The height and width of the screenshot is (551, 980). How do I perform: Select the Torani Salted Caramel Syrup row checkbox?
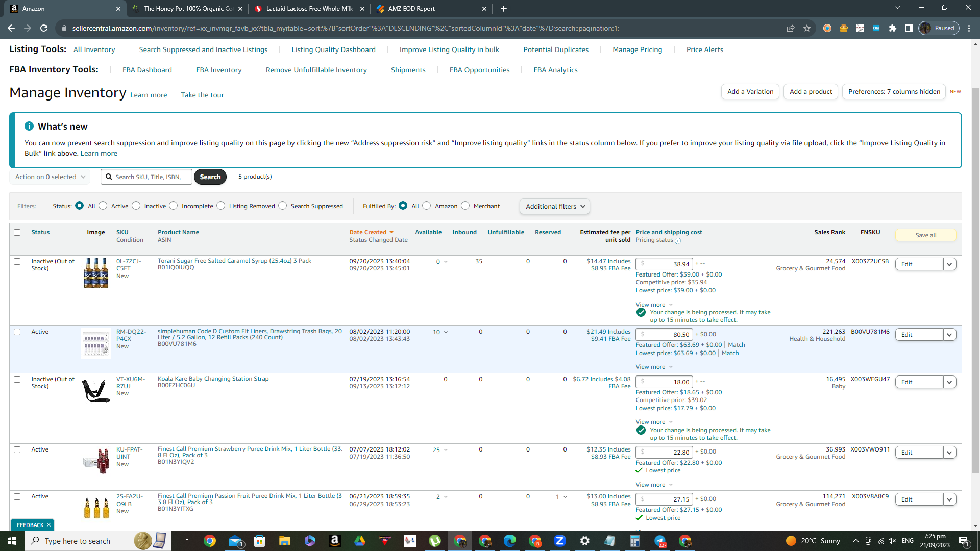pyautogui.click(x=17, y=261)
